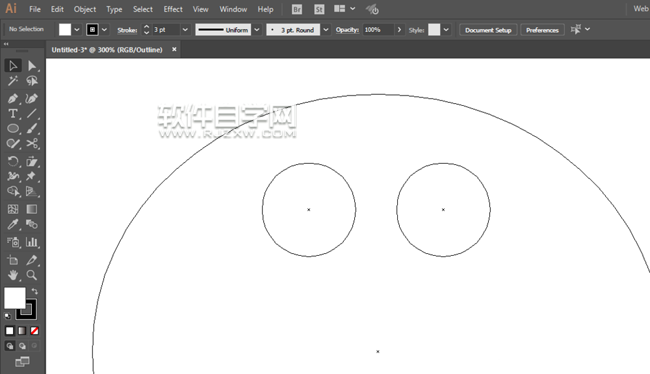Activate the Zoom tool

tap(32, 275)
